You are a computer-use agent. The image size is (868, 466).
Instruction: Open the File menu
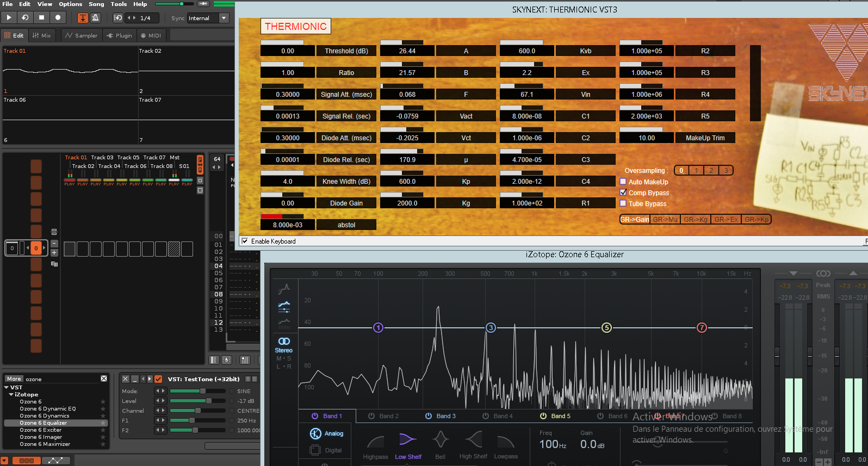click(x=8, y=4)
